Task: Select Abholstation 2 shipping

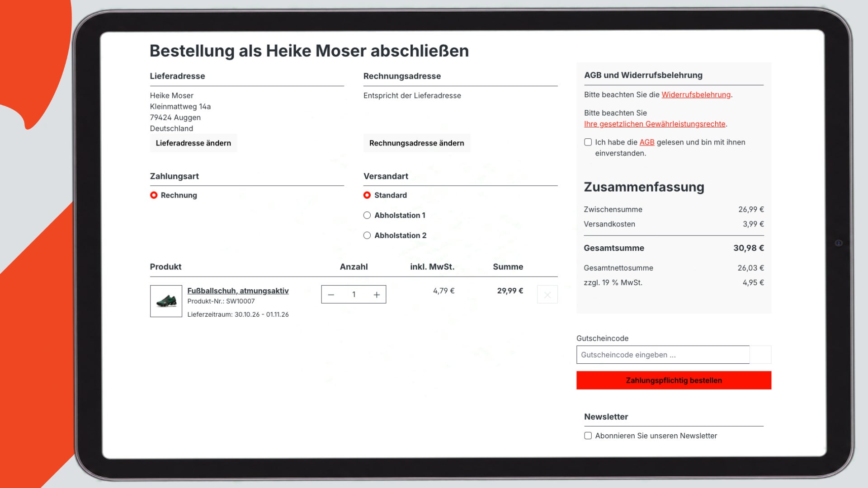Action: [367, 235]
